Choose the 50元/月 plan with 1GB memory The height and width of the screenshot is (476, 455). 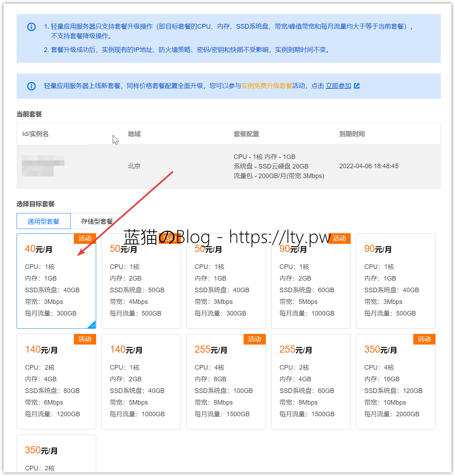pos(226,283)
